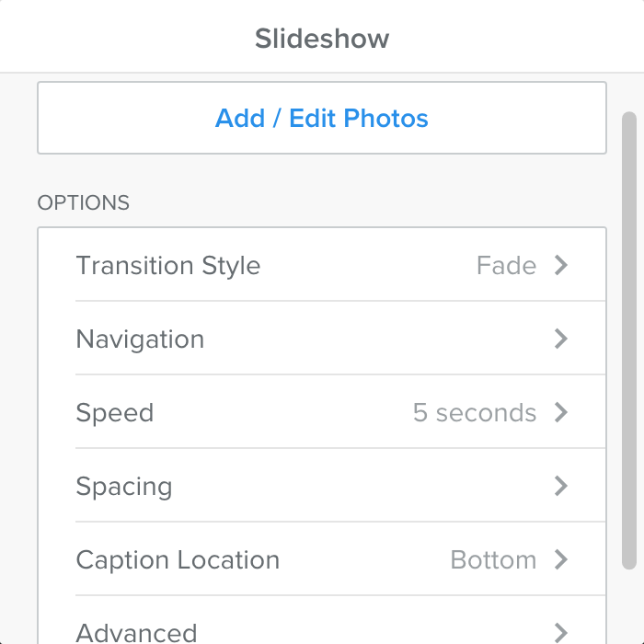The image size is (644, 644).
Task: Open the Speed option row
Action: pos(115,413)
